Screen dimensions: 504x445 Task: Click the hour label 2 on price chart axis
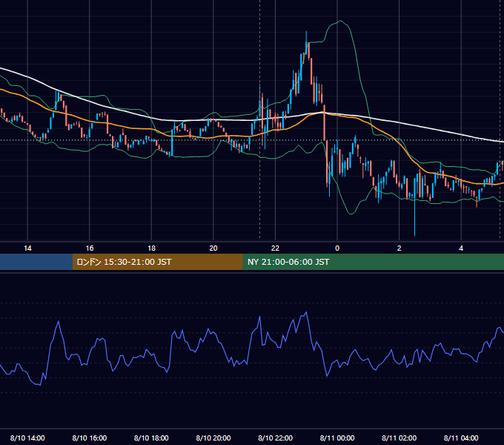399,248
